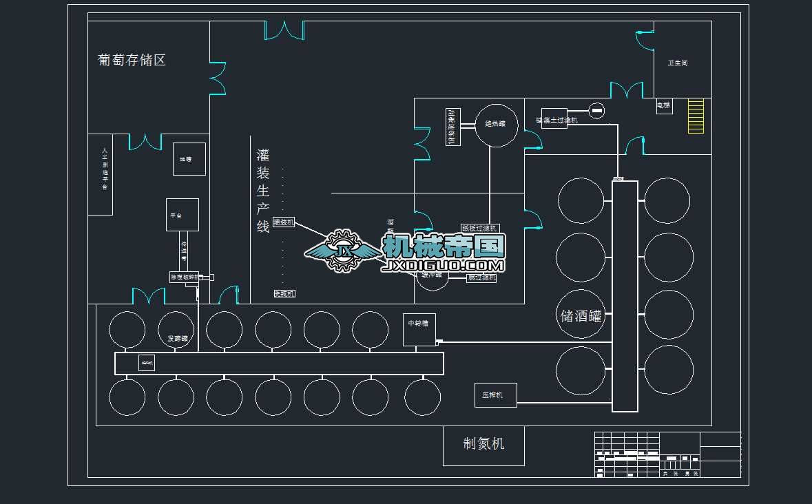Viewport: 812px width, 504px height.
Task: Click the 除梗破碎机 label
Action: coord(185,277)
